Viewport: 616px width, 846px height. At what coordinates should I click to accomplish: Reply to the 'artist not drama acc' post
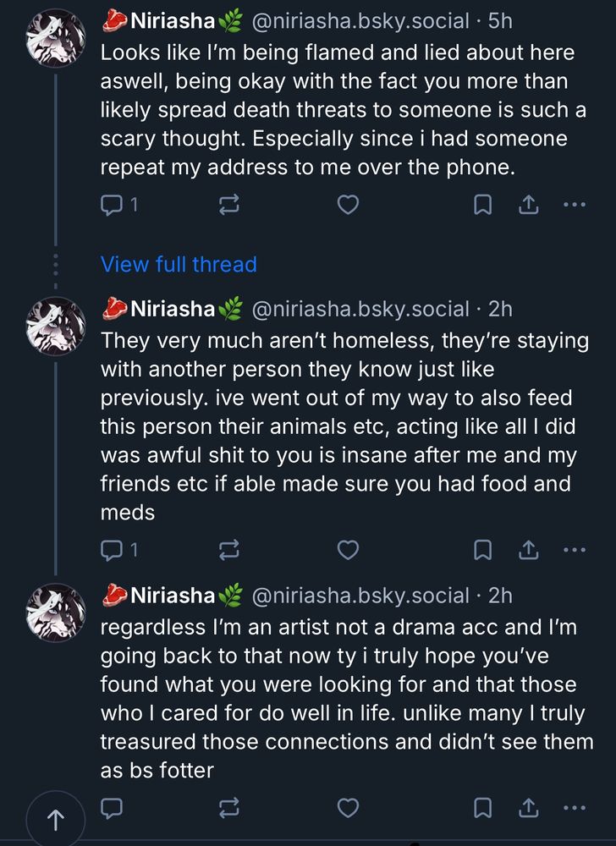112,808
